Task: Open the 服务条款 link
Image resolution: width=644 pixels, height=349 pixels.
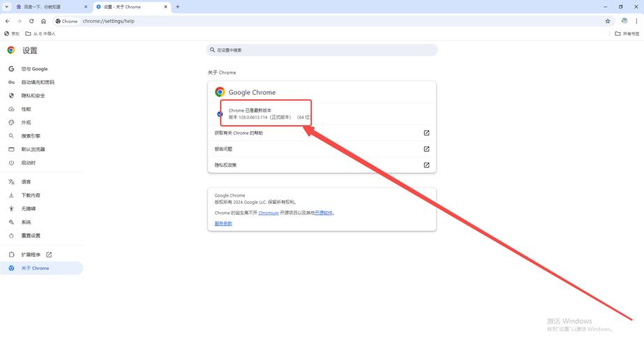Action: click(x=223, y=223)
